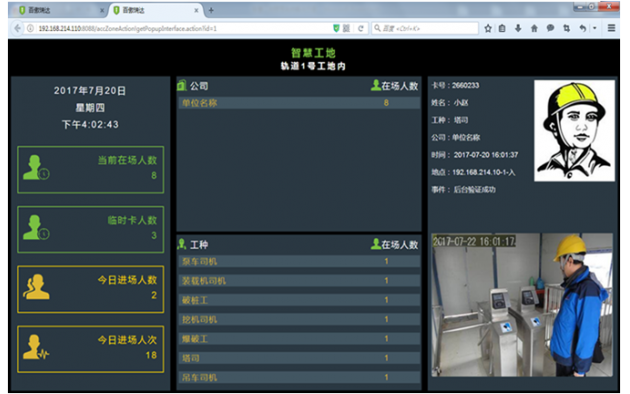Bookmark this page with the star icon
The width and height of the screenshot is (630, 394).
pos(488,28)
